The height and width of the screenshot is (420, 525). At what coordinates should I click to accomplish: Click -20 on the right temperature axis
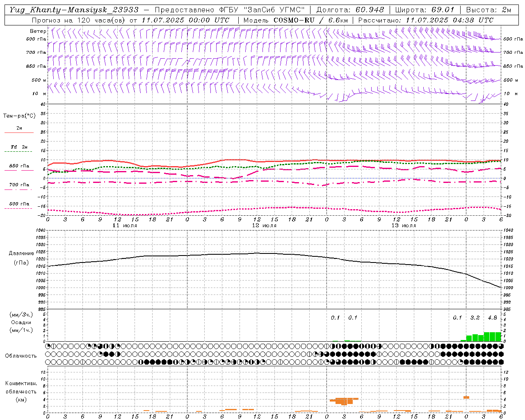click(507, 216)
